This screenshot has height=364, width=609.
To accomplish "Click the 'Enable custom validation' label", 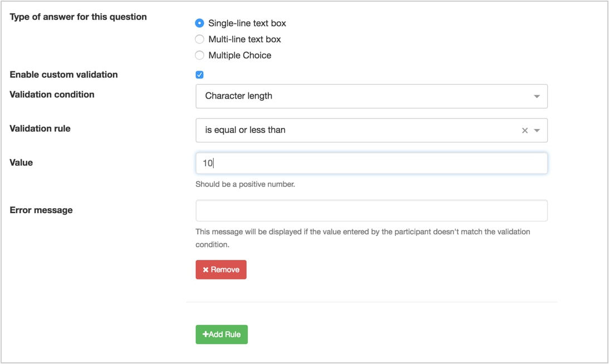I will pos(63,75).
